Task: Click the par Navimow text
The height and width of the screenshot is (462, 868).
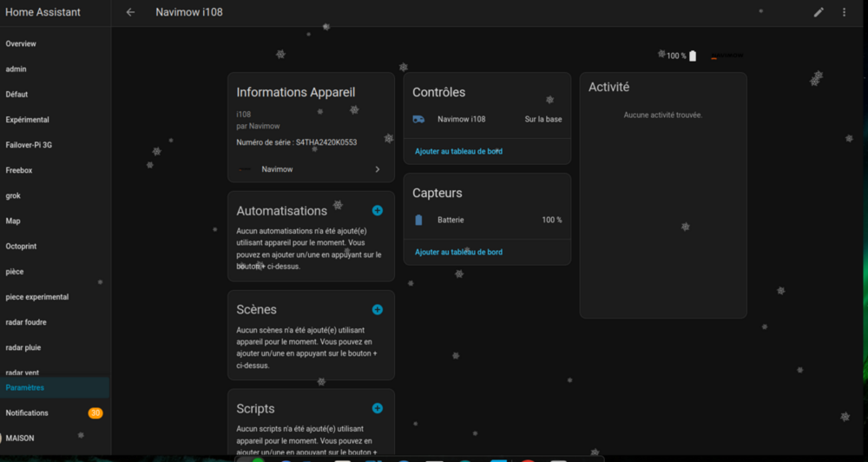Action: [x=258, y=126]
